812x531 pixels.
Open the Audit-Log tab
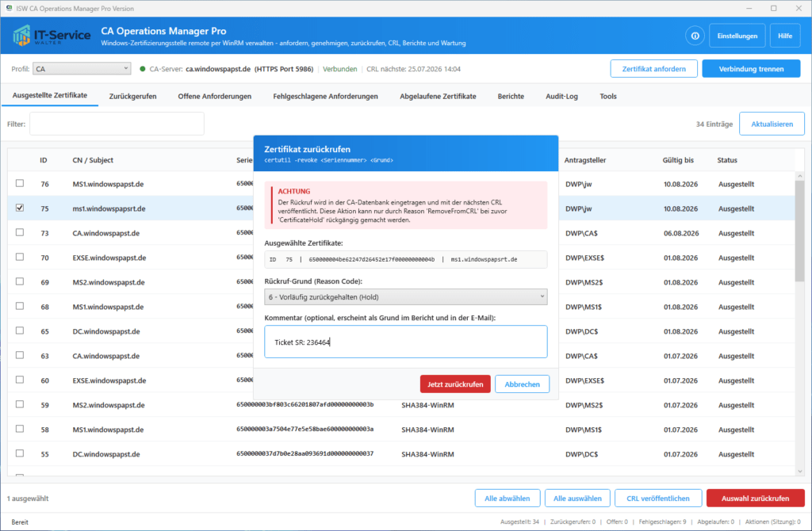click(561, 96)
